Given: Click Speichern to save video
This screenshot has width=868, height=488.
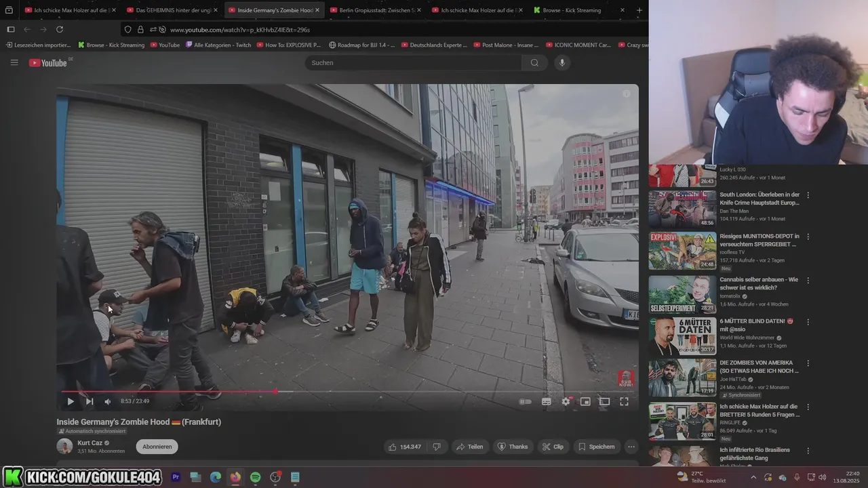Looking at the screenshot, I should point(597,447).
